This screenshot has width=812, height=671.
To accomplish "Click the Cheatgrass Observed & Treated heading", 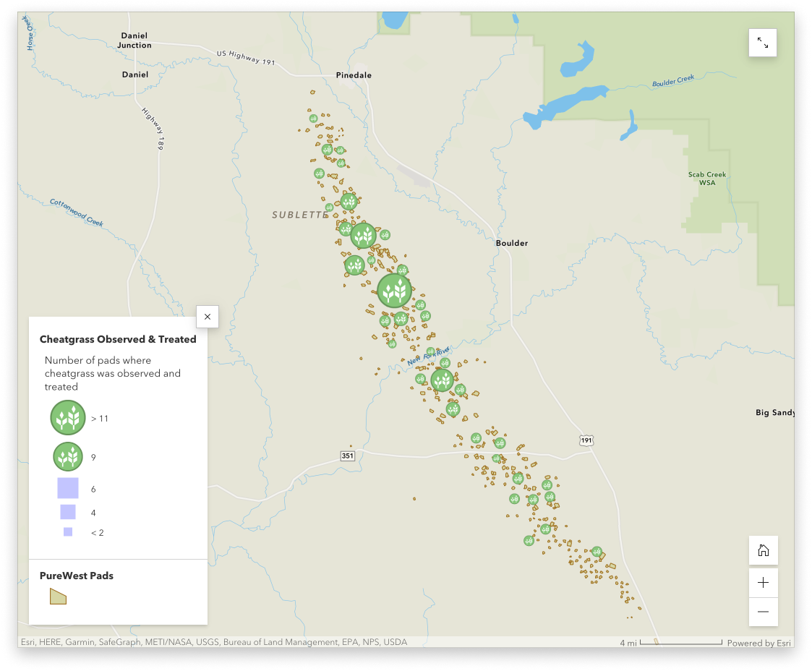I will tap(118, 339).
